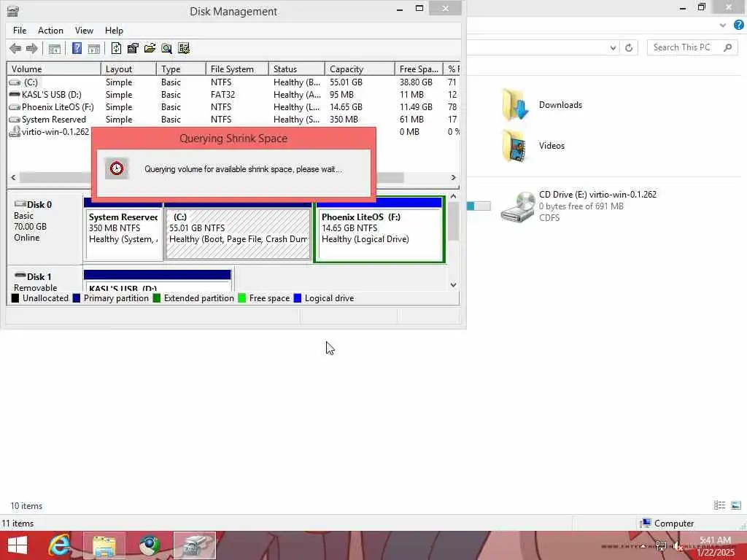Sort by the Layout column header

pyautogui.click(x=128, y=69)
